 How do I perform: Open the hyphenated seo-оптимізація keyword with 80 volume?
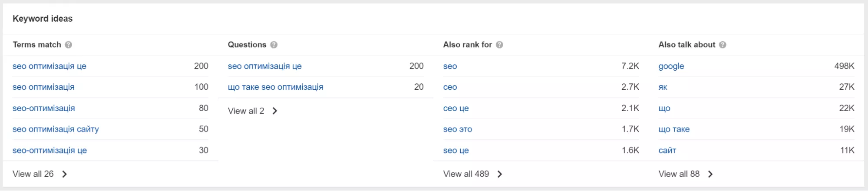coord(43,109)
